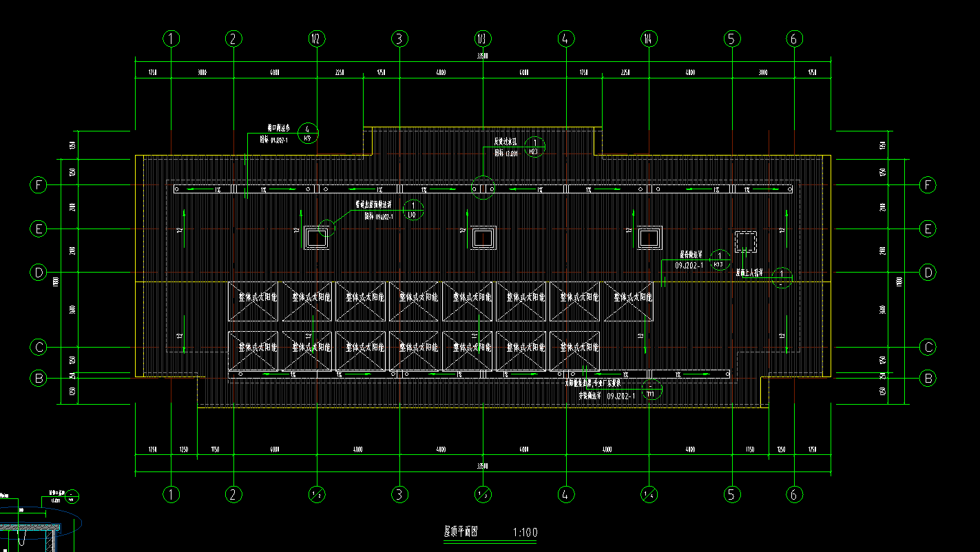Select the TY1 callout bubble near bottom
The image size is (980, 552).
coord(651,390)
